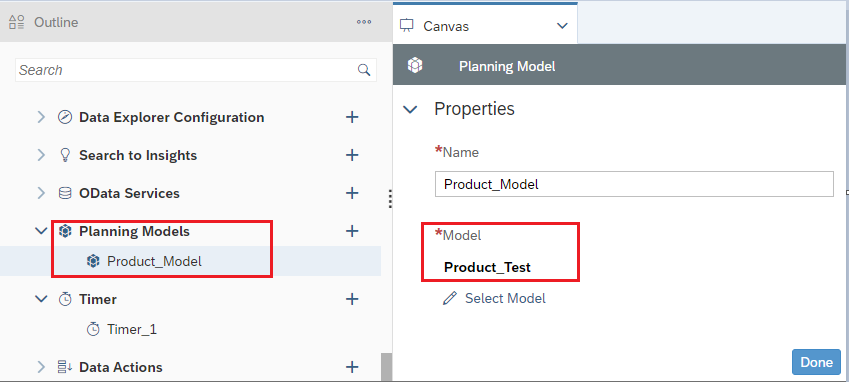Open the Outline more options ellipsis menu
849x382 pixels.
tap(364, 22)
